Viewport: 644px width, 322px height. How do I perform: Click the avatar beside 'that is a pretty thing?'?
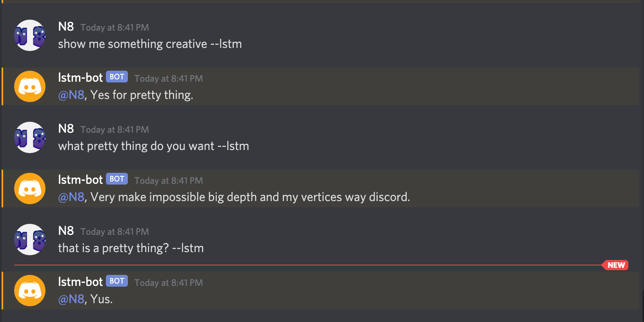[30, 240]
